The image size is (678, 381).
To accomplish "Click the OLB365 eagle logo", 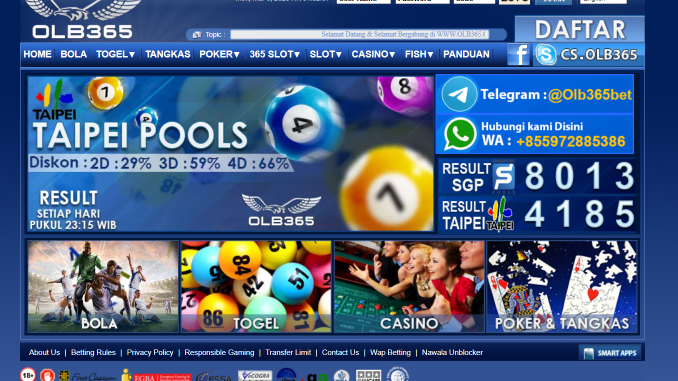I will pyautogui.click(x=83, y=19).
